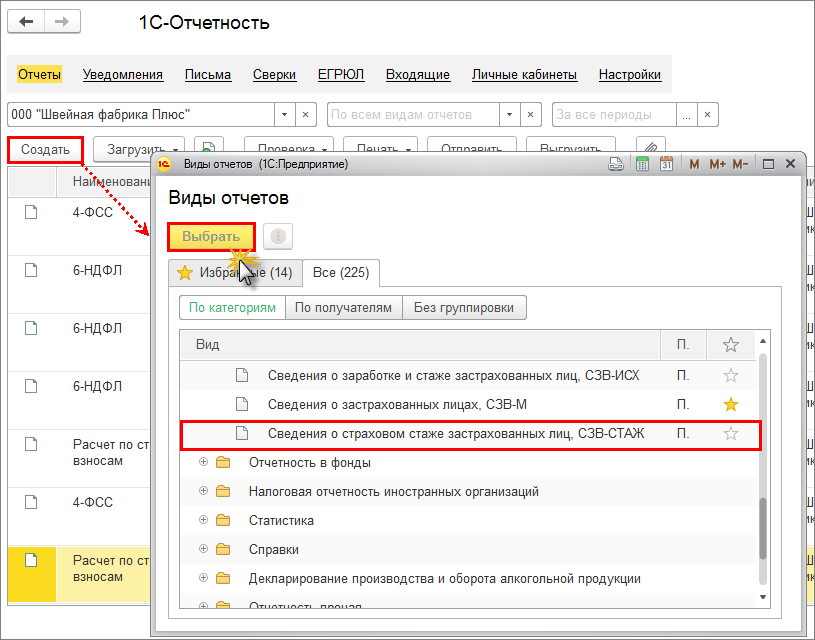Click the folder icon for Декларирование производства
The width and height of the screenshot is (815, 640).
coord(223,579)
